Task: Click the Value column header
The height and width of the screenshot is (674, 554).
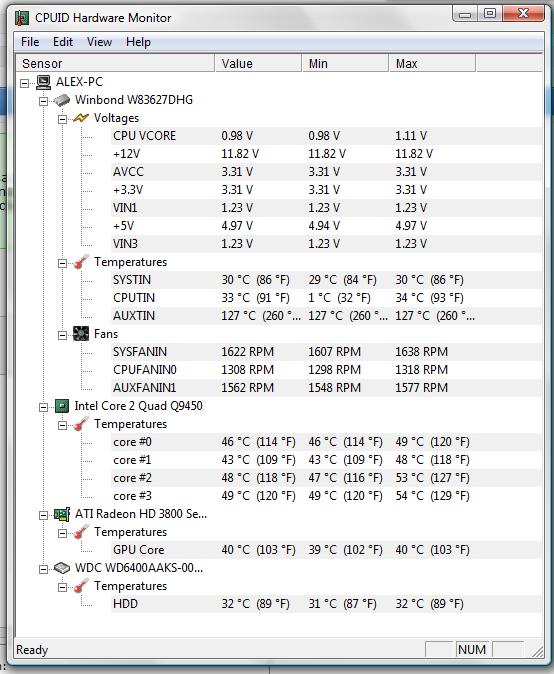Action: (258, 64)
